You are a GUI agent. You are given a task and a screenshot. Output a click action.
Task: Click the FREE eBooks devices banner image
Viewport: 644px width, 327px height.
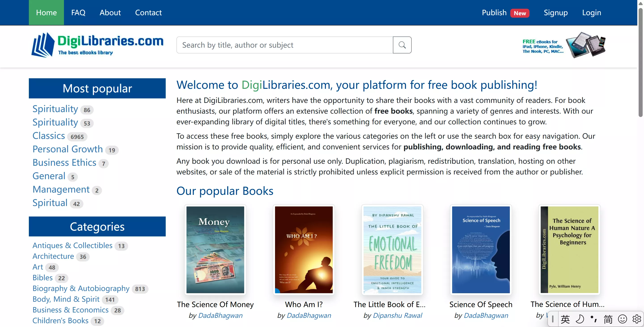(564, 45)
